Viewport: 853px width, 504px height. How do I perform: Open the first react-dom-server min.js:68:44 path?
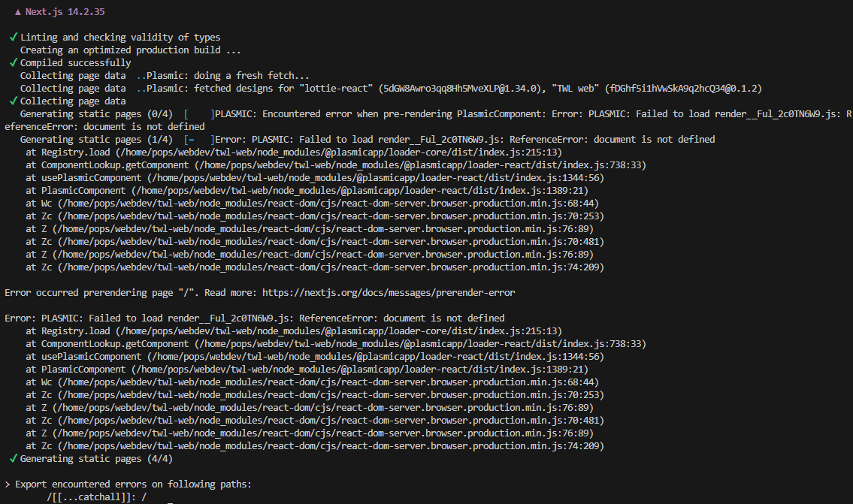(326, 204)
